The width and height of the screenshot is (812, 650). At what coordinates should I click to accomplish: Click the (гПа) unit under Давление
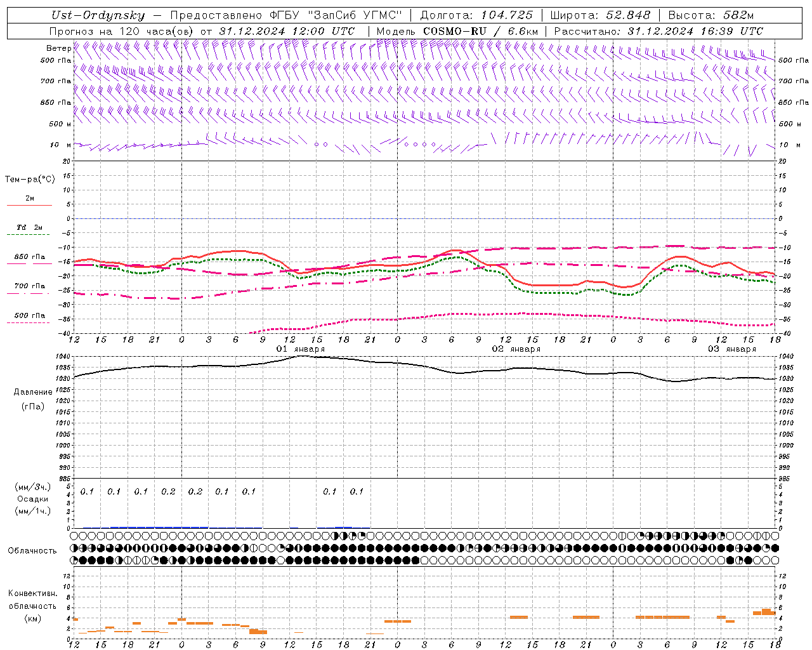33,406
